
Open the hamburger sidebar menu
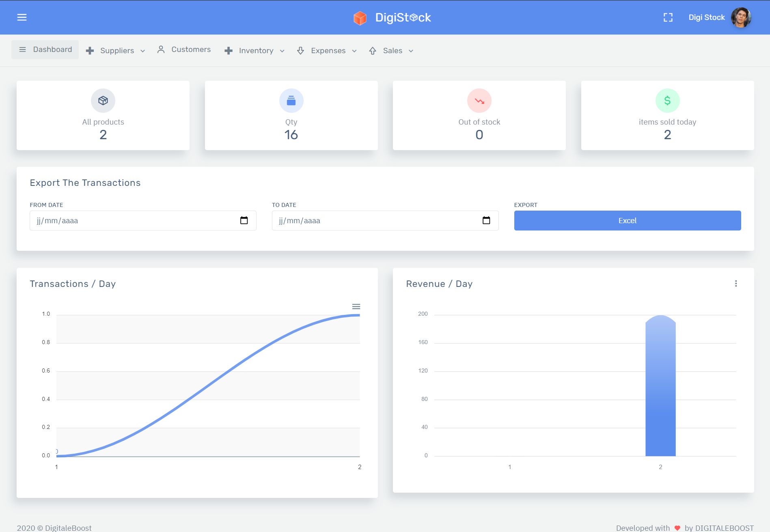click(x=22, y=17)
